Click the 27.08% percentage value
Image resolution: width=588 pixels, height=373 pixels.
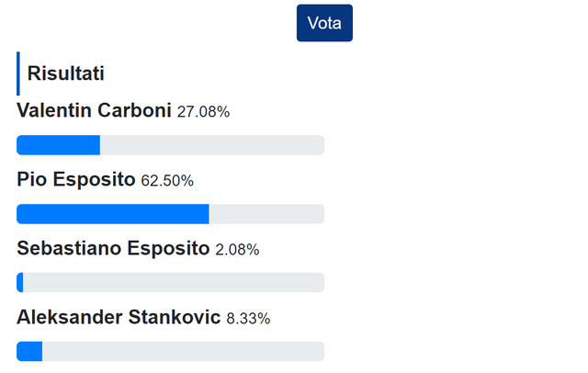203,112
